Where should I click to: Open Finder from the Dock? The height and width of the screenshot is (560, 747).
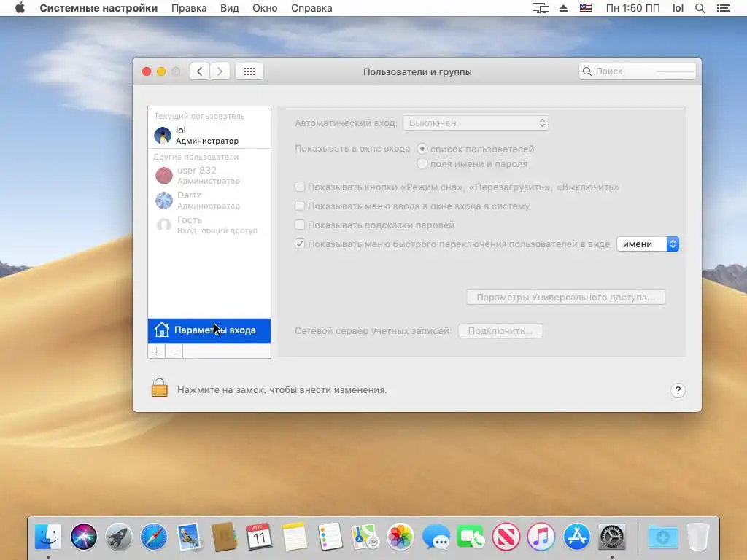(48, 537)
